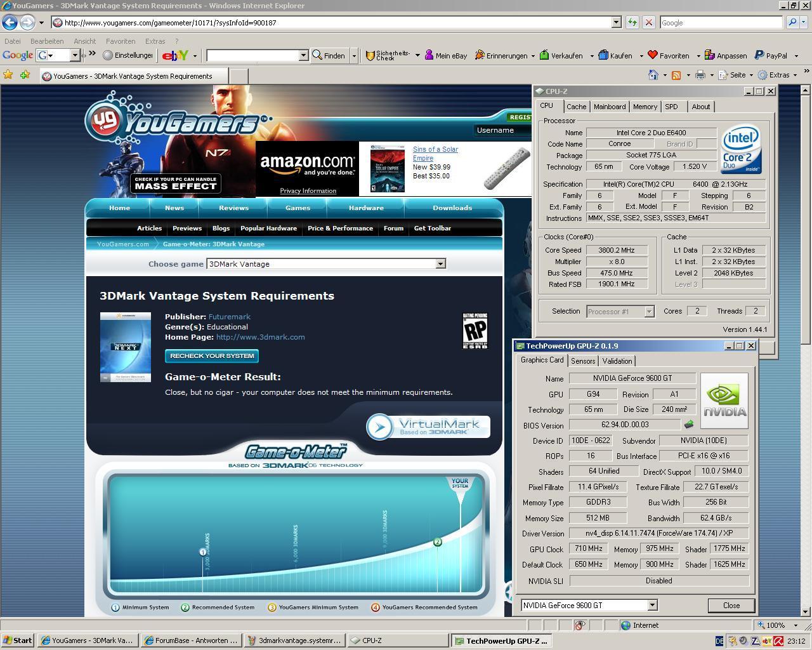Open the Datei menu

[12, 41]
